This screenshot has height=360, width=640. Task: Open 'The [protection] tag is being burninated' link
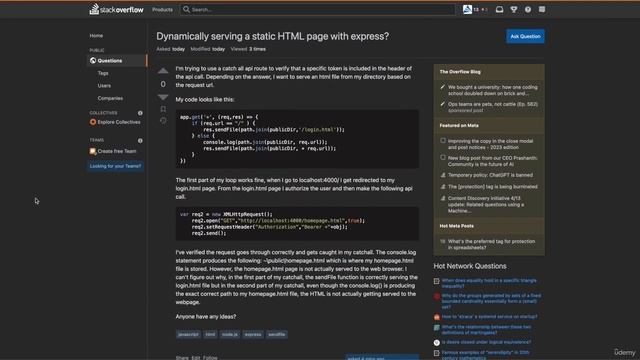click(x=493, y=187)
